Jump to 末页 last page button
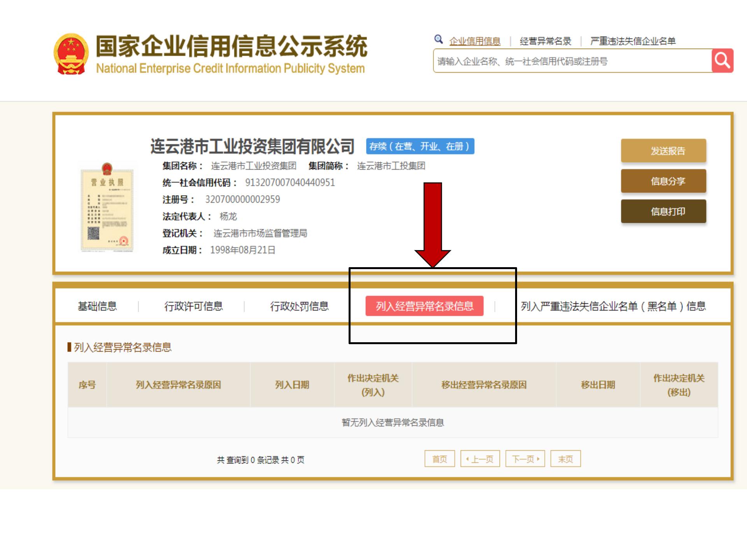Image resolution: width=747 pixels, height=560 pixels. (565, 459)
